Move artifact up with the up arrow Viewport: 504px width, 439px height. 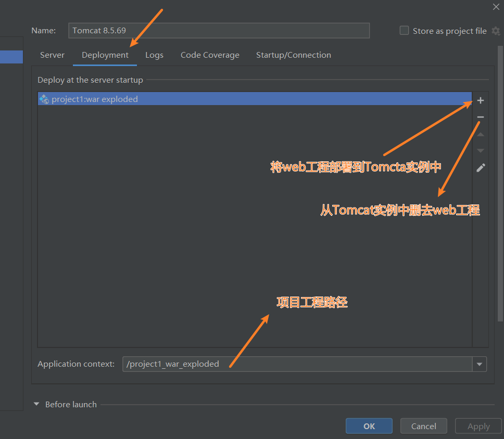[480, 135]
